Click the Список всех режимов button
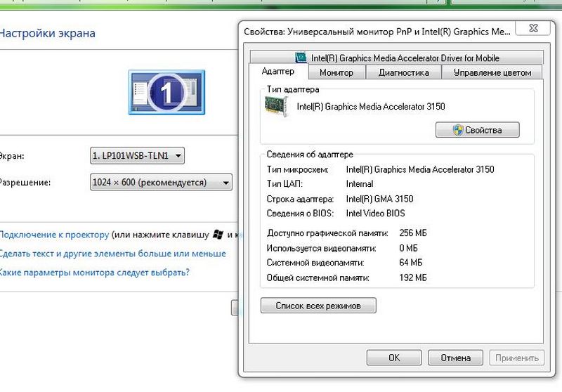This screenshot has height=392, width=562. click(318, 306)
